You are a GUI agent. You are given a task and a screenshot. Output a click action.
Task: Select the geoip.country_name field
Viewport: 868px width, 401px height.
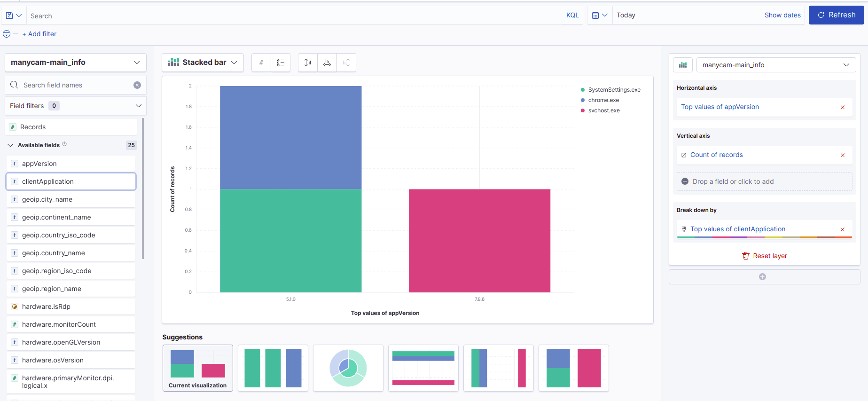pyautogui.click(x=71, y=253)
